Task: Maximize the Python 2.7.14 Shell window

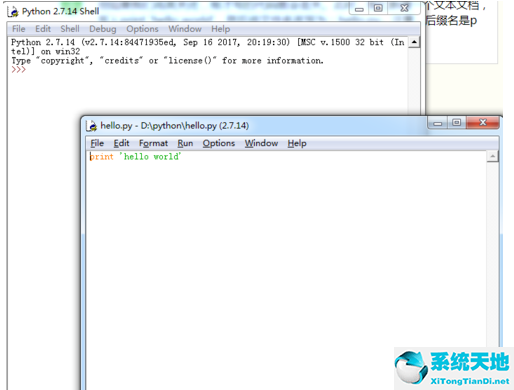Action: [378, 8]
